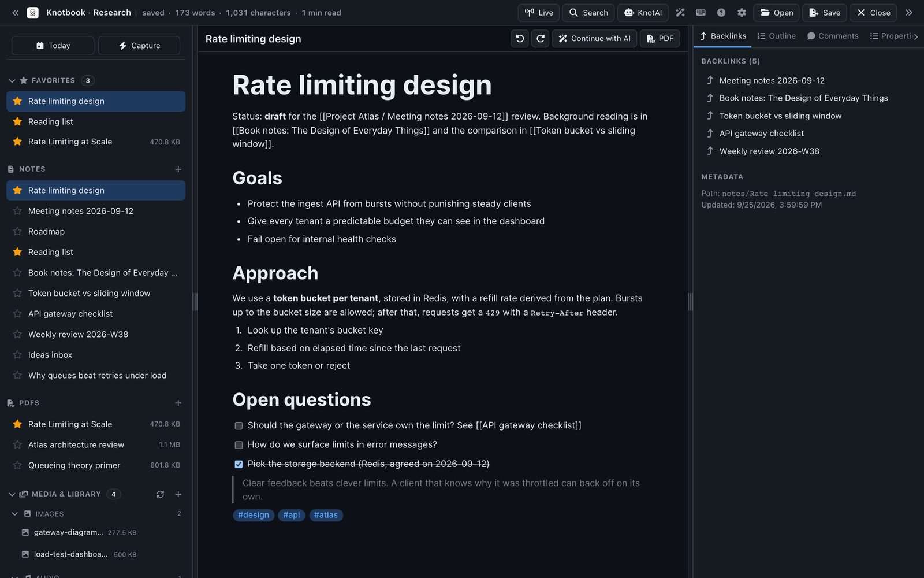The image size is (924, 578).
Task: Open keyboard shortcuts icon
Action: (701, 13)
